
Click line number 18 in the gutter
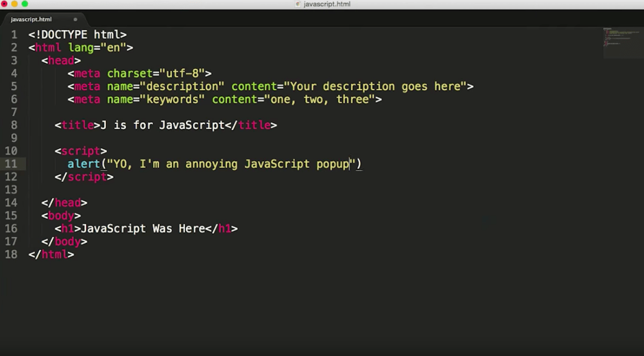[x=11, y=254]
